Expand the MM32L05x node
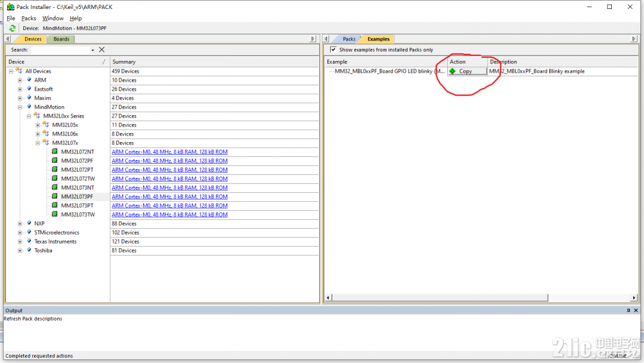This screenshot has height=363, width=644. point(38,125)
